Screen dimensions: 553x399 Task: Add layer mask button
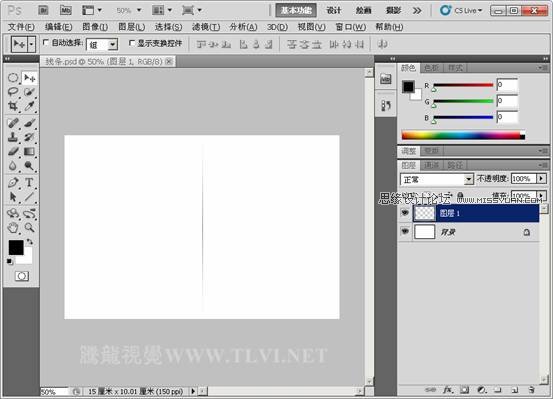click(x=464, y=390)
